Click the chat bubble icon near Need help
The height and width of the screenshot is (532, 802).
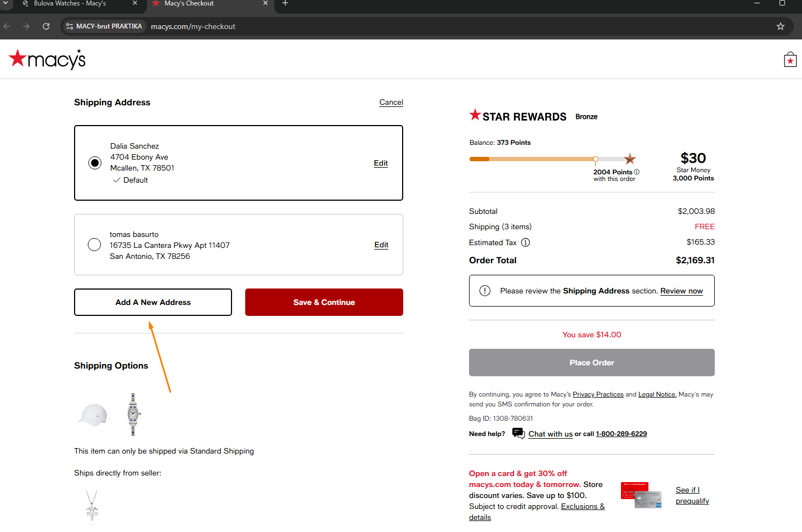(x=518, y=433)
